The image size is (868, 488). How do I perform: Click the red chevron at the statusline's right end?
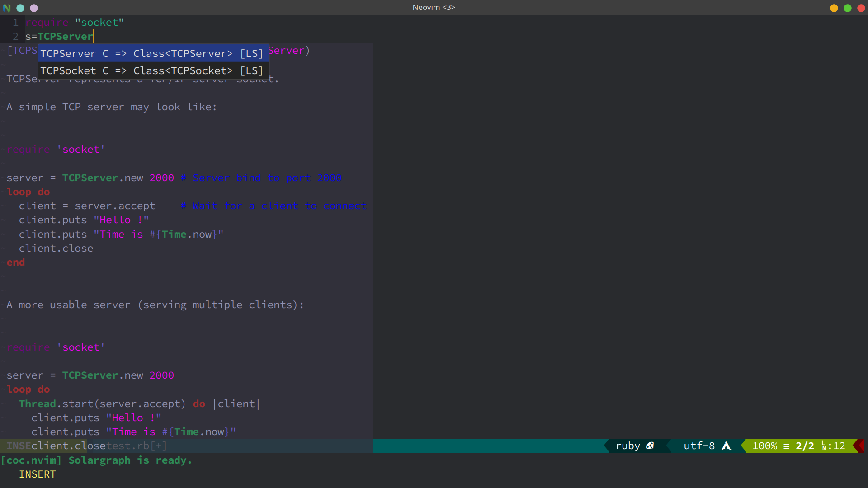coord(861,446)
